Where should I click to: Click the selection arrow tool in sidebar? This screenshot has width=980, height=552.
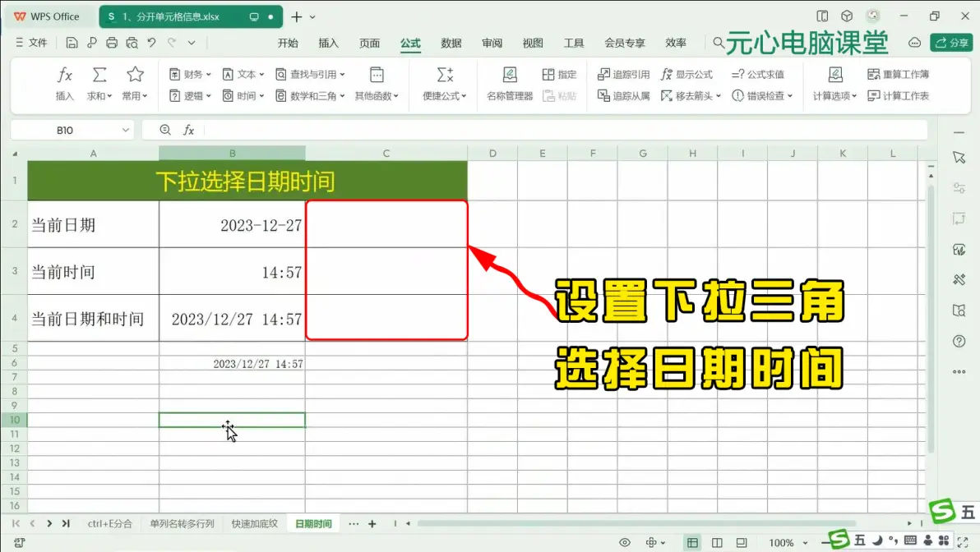tap(959, 158)
